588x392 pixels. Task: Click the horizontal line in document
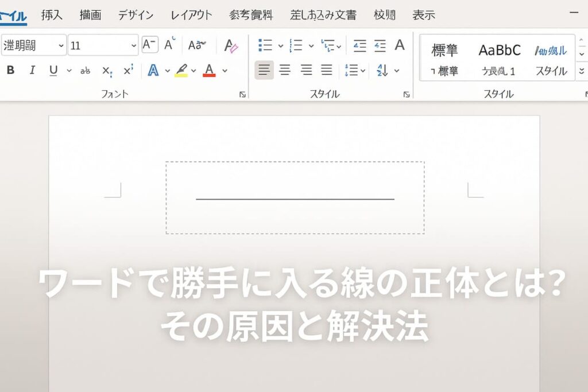pos(295,199)
